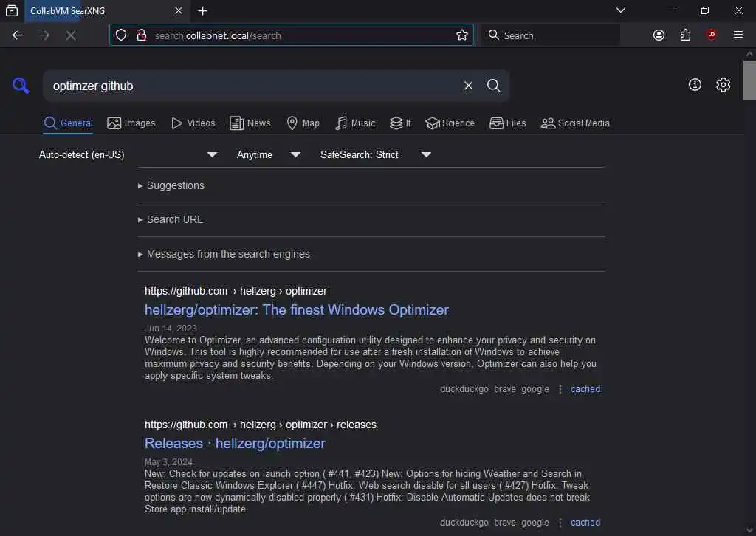Click the page vertical scrollbar thumb
The image size is (756, 536).
[749, 80]
